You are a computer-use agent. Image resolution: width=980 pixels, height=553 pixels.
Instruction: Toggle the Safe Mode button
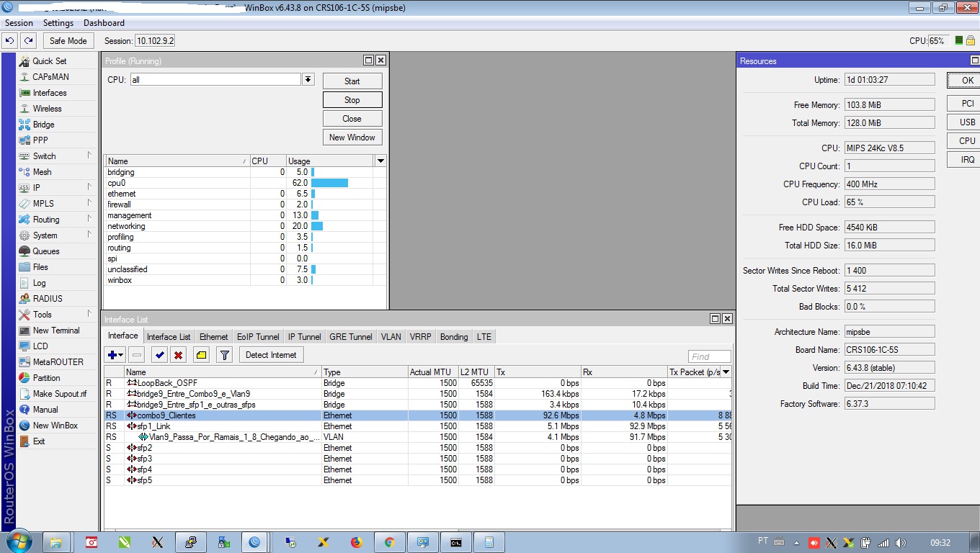(68, 41)
